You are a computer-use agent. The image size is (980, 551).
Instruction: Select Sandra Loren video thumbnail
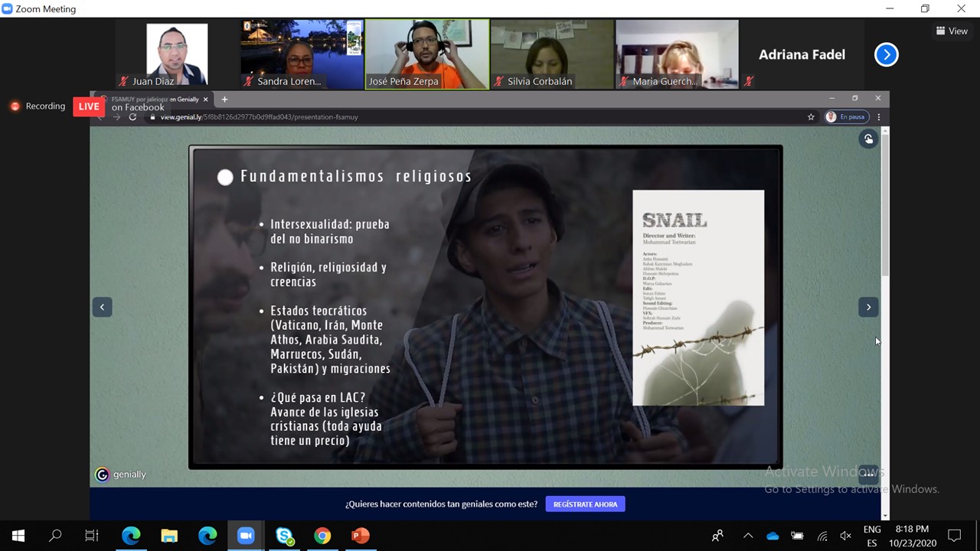click(302, 54)
